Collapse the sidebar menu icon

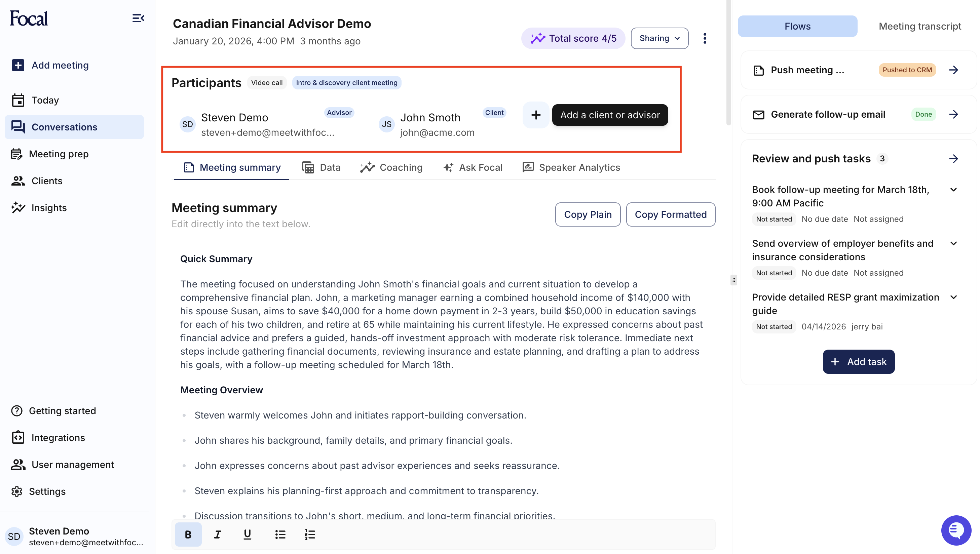pyautogui.click(x=138, y=18)
